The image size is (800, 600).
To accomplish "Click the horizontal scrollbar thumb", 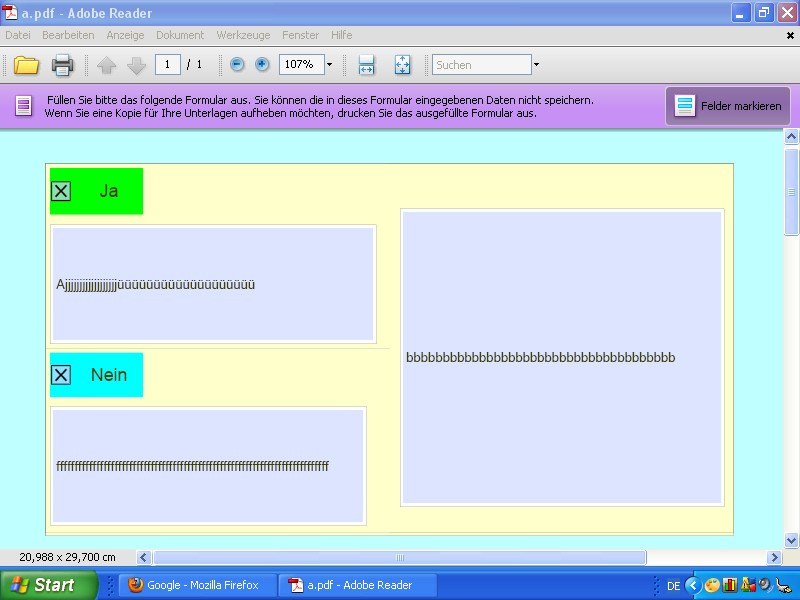I will (399, 557).
